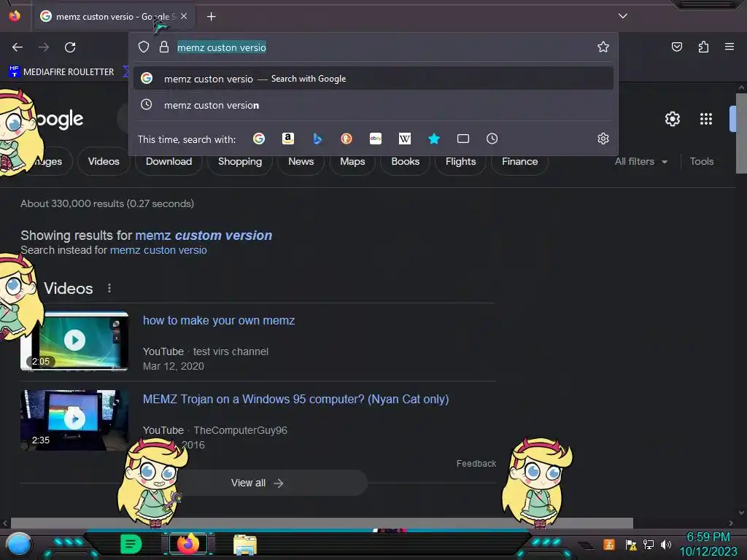Click the forward navigation arrow

coord(44,47)
